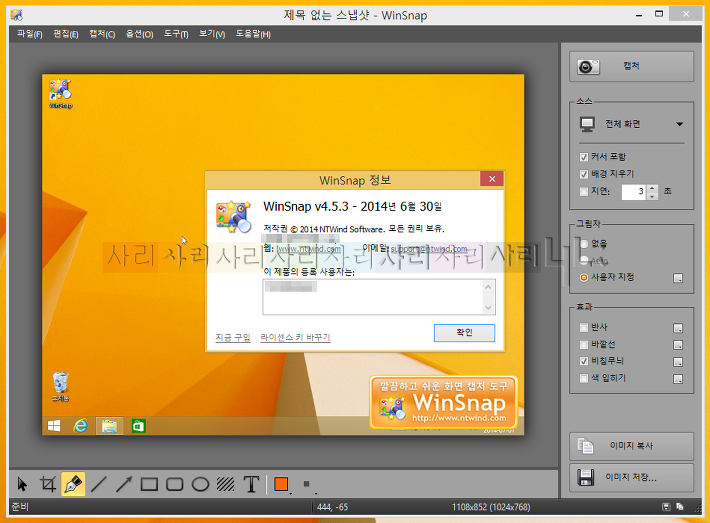
Task: Select the Rounded rectangle tool
Action: tap(174, 484)
